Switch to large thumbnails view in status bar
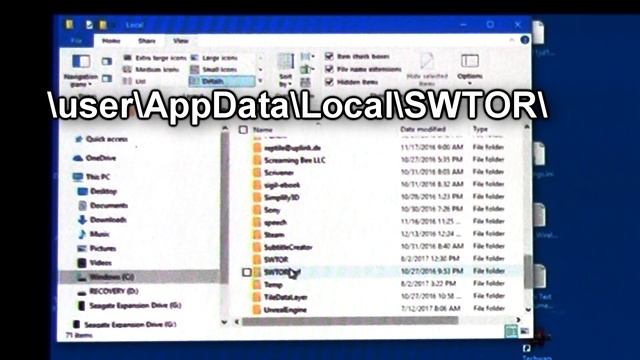The width and height of the screenshot is (640, 360). tap(524, 331)
